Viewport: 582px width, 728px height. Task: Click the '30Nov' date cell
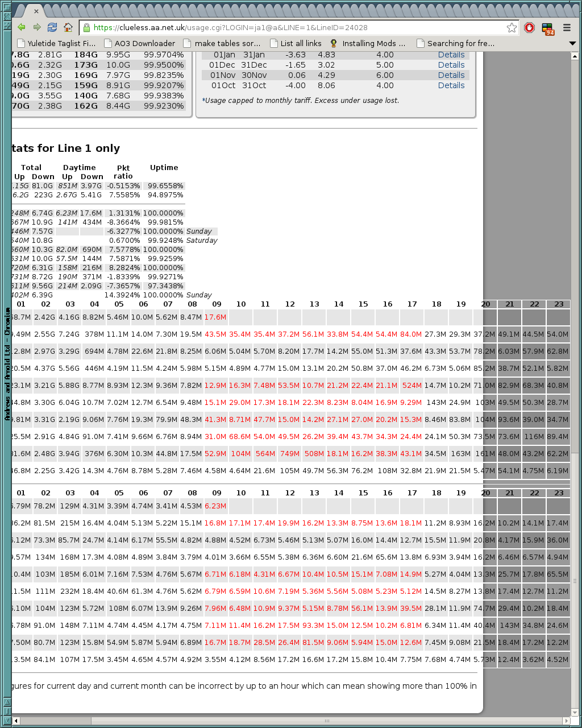[x=254, y=75]
